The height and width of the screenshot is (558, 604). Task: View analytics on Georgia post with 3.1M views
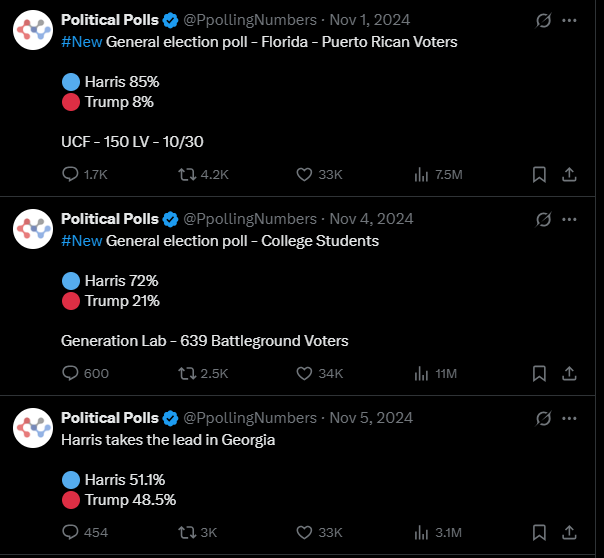tap(438, 533)
